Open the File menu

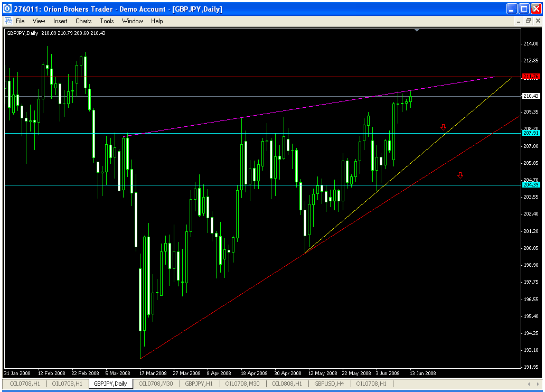click(x=20, y=21)
